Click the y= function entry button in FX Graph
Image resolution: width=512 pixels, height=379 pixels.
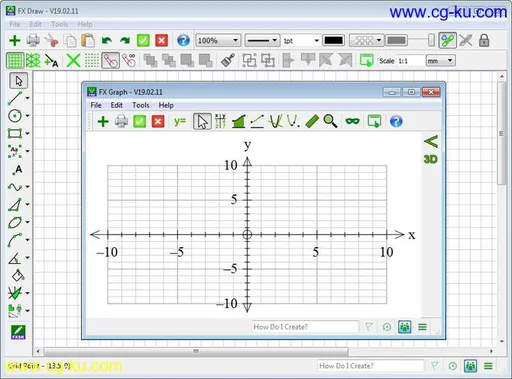click(180, 121)
